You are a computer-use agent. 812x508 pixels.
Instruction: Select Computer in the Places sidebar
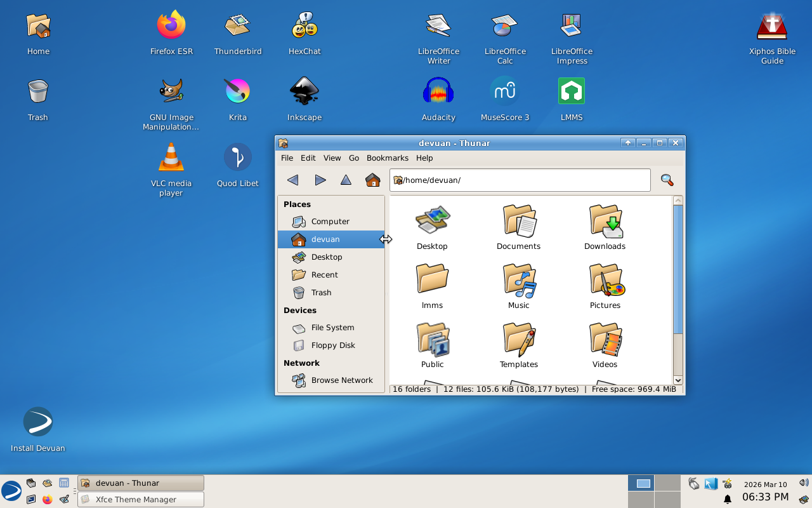pyautogui.click(x=331, y=222)
